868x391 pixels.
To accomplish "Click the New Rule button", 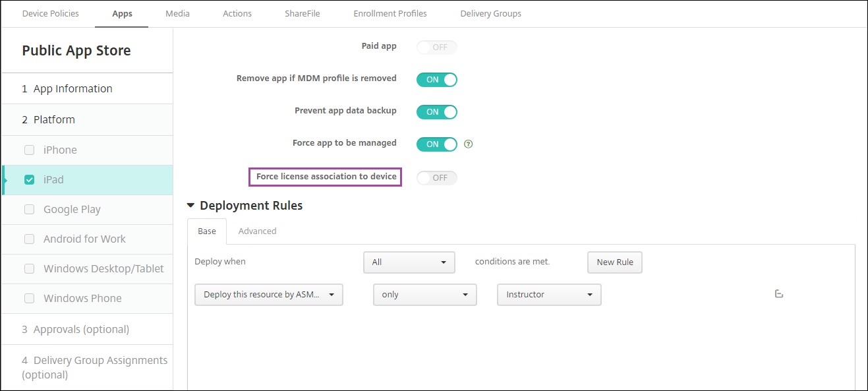I will pos(614,262).
